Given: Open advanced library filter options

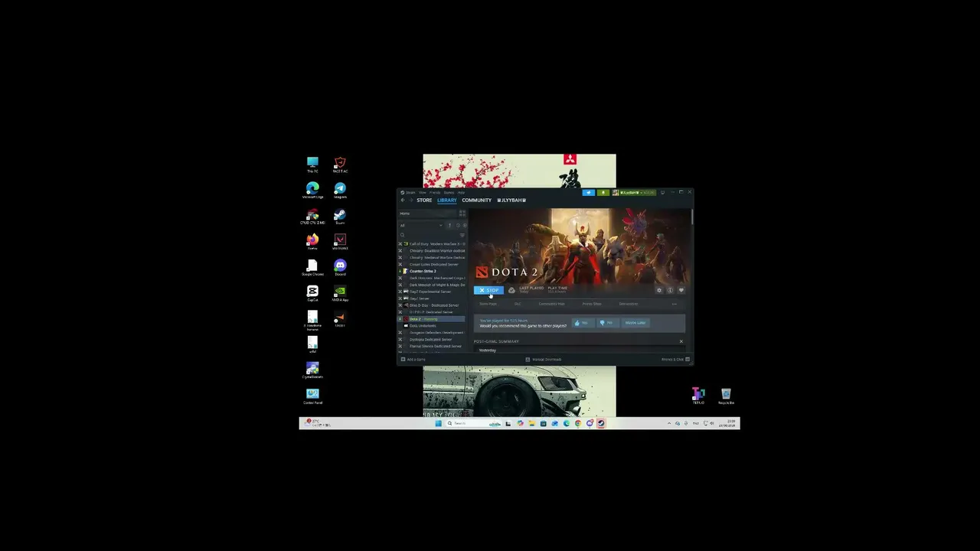Looking at the screenshot, I should (x=462, y=235).
